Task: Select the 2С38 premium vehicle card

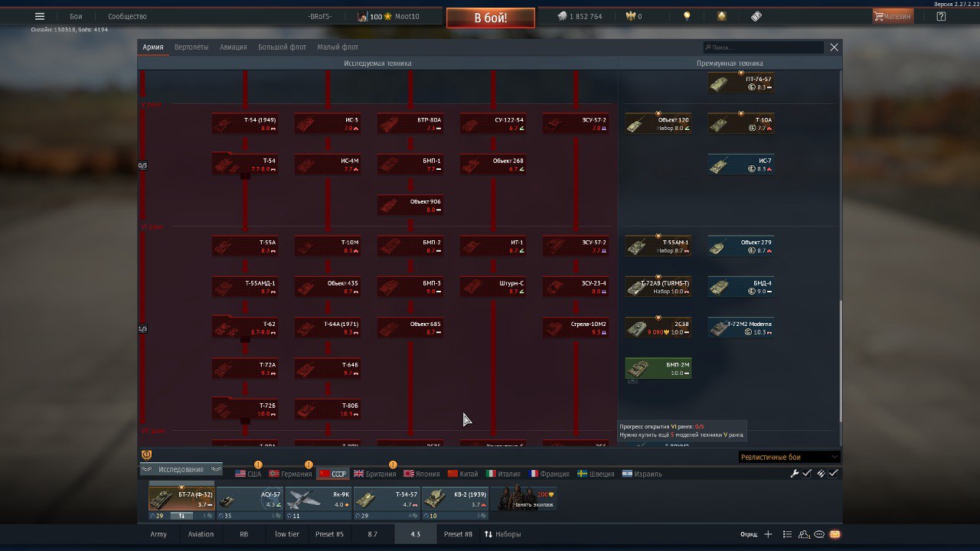Action: click(x=658, y=328)
